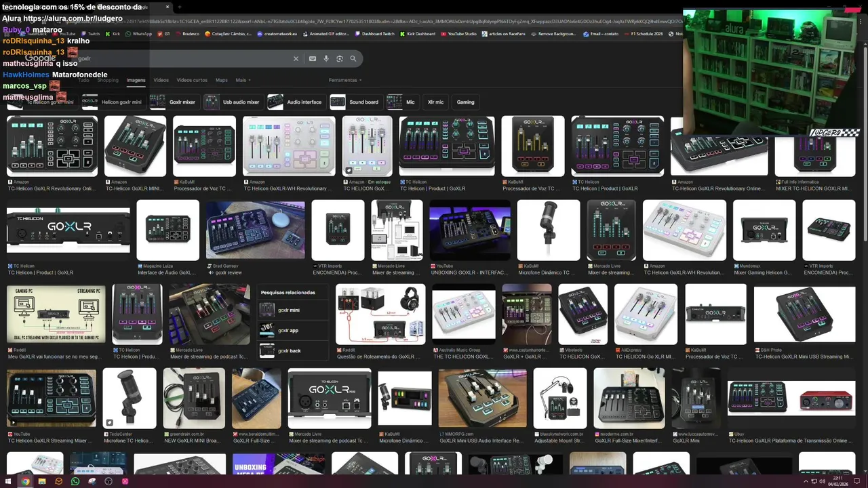Screen dimensions: 868x488
Task: Expand the Mais search filter dropdown
Action: [x=243, y=80]
